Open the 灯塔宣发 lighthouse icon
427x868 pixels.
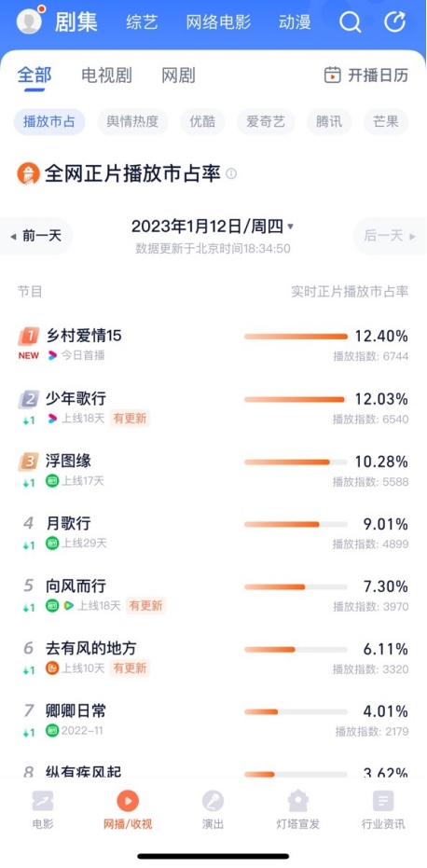298,801
